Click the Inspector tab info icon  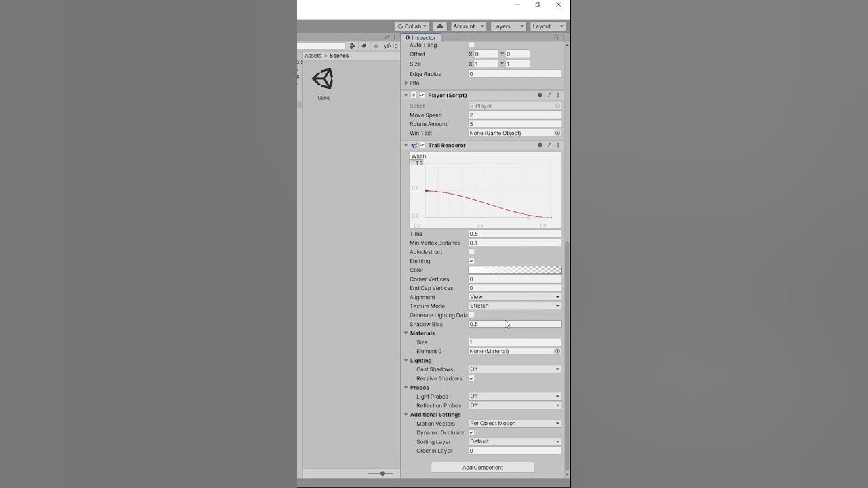408,37
